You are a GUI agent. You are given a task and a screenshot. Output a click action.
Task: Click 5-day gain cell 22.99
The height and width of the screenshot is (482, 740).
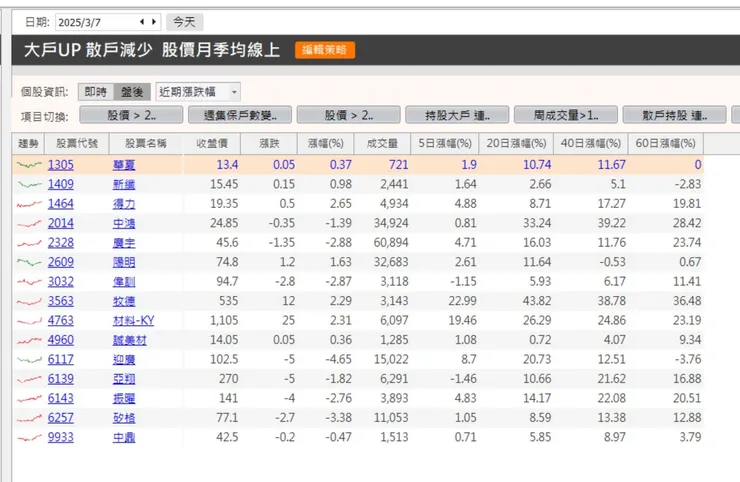click(x=462, y=301)
